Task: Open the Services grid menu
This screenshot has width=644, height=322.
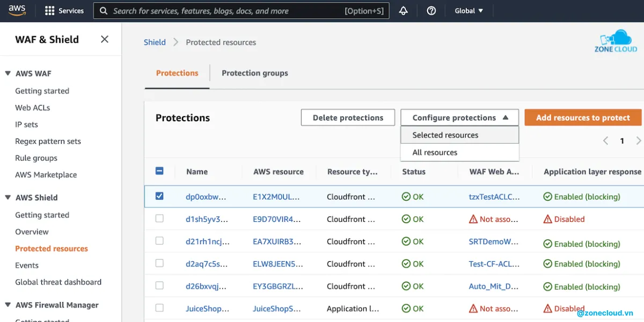Action: pyautogui.click(x=64, y=11)
